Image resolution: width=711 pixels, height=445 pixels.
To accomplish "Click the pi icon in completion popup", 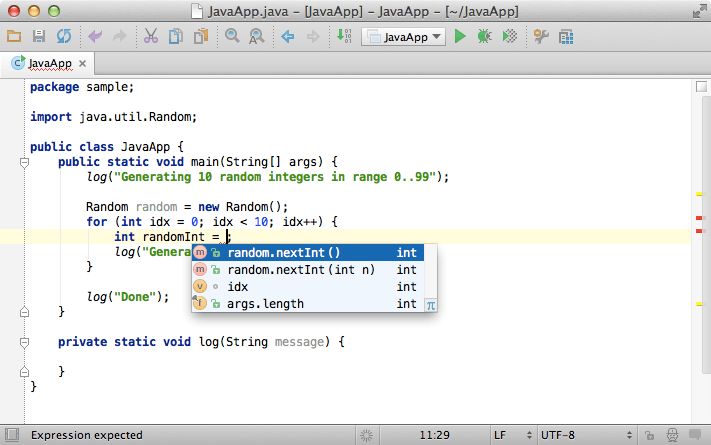I will click(x=431, y=305).
